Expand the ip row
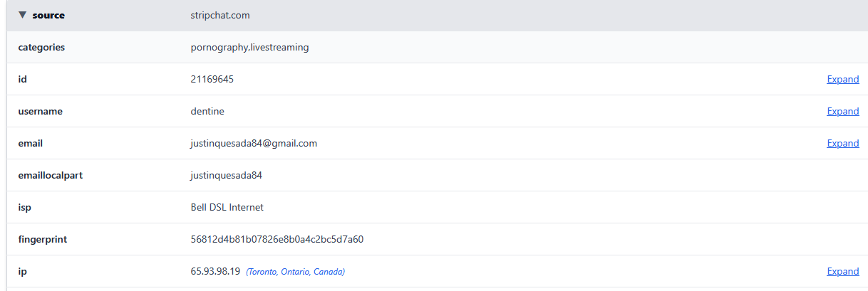The width and height of the screenshot is (868, 291). [842, 271]
